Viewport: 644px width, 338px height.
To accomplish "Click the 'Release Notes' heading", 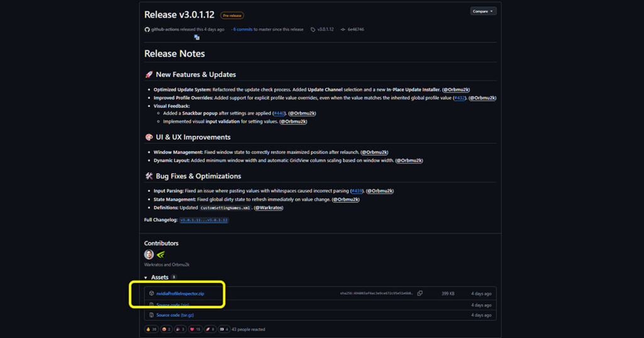I will pos(175,54).
